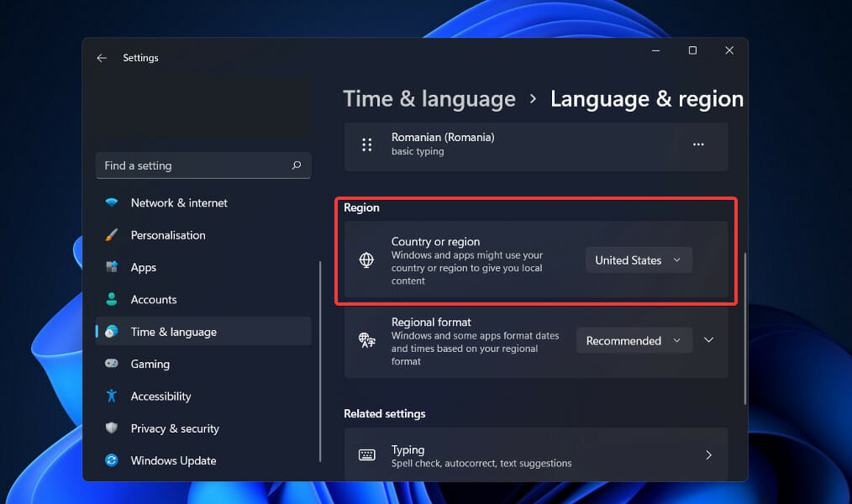Open Typing settings via right chevron
This screenshot has width=852, height=504.
(x=708, y=455)
